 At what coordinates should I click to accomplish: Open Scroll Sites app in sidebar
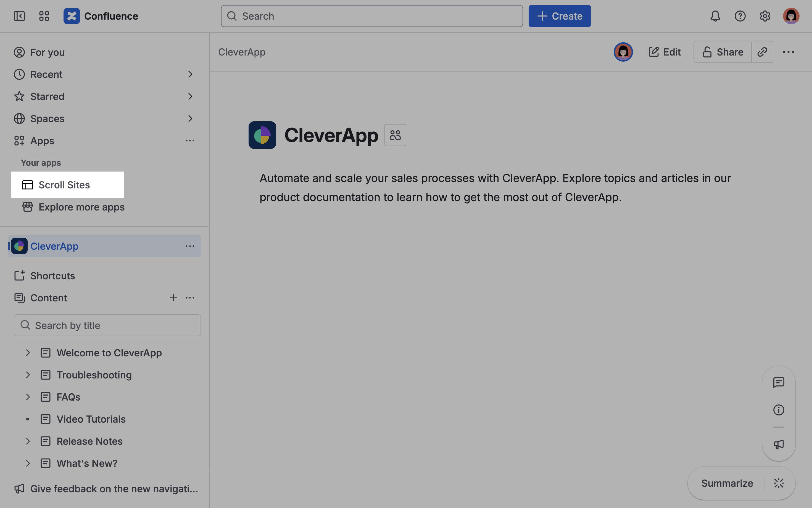click(x=64, y=185)
